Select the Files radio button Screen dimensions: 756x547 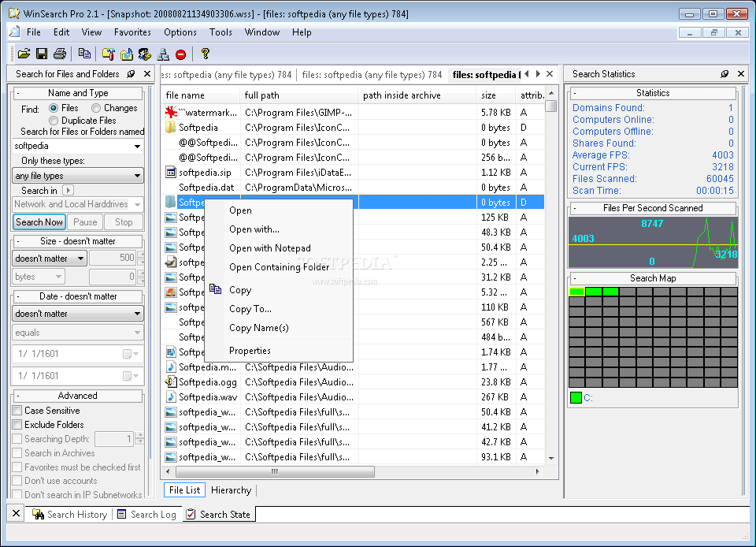tap(54, 108)
